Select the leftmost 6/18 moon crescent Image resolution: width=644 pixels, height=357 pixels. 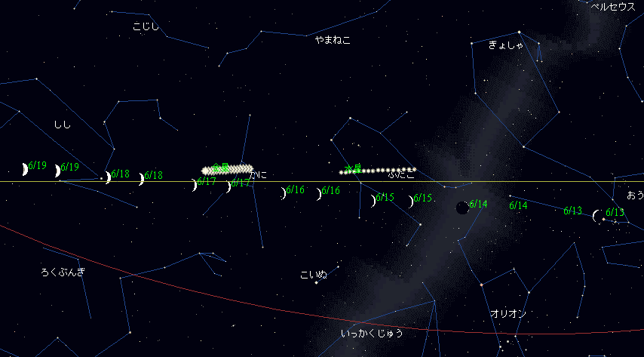point(108,178)
